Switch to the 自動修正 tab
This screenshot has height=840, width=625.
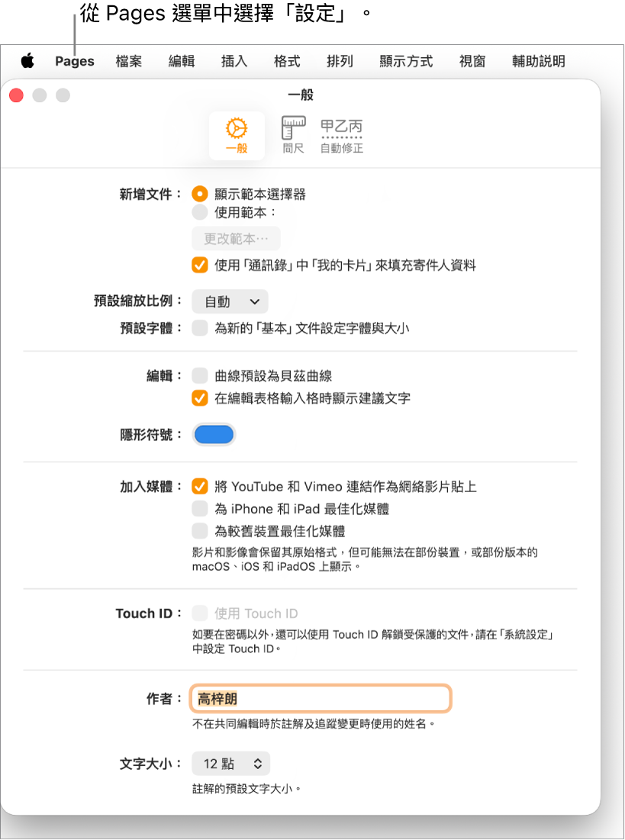click(341, 136)
